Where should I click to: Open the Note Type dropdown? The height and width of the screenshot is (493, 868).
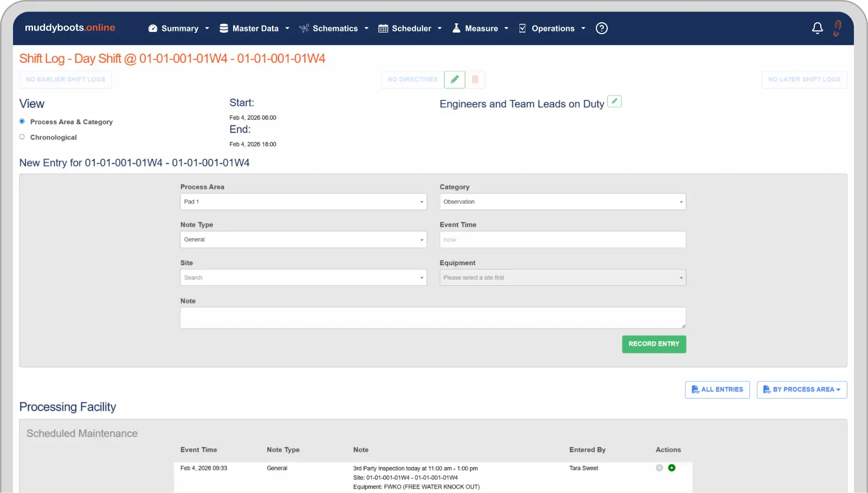coord(303,240)
